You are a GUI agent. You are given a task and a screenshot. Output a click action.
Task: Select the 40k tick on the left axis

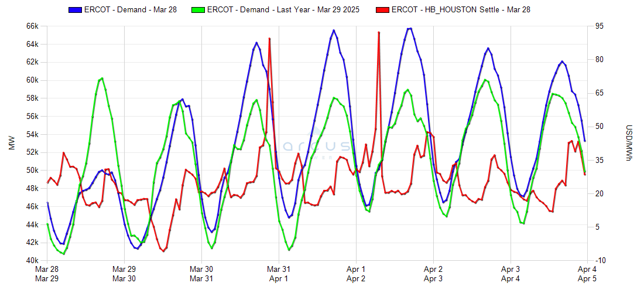[31, 260]
